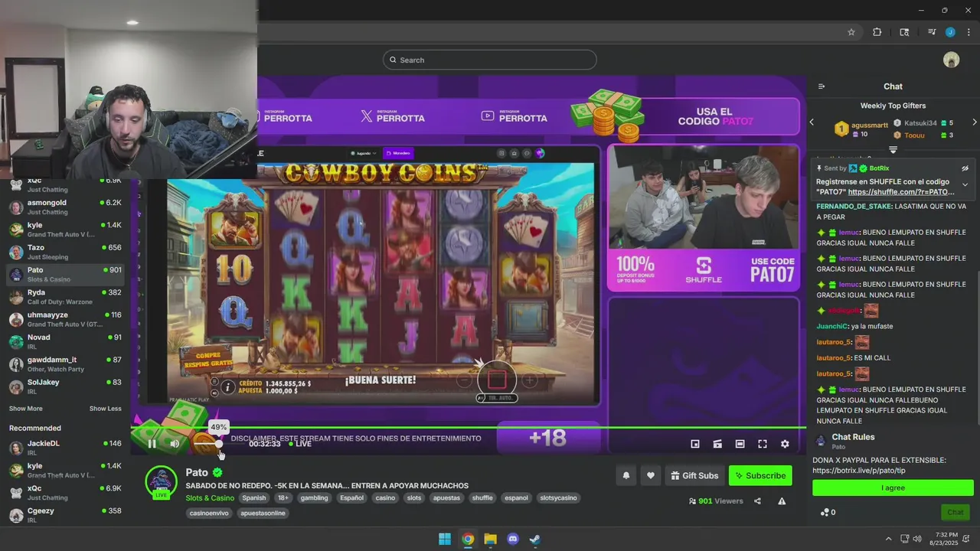Open uhmaayyze channel in sidebar
The height and width of the screenshot is (551, 980).
(65, 319)
